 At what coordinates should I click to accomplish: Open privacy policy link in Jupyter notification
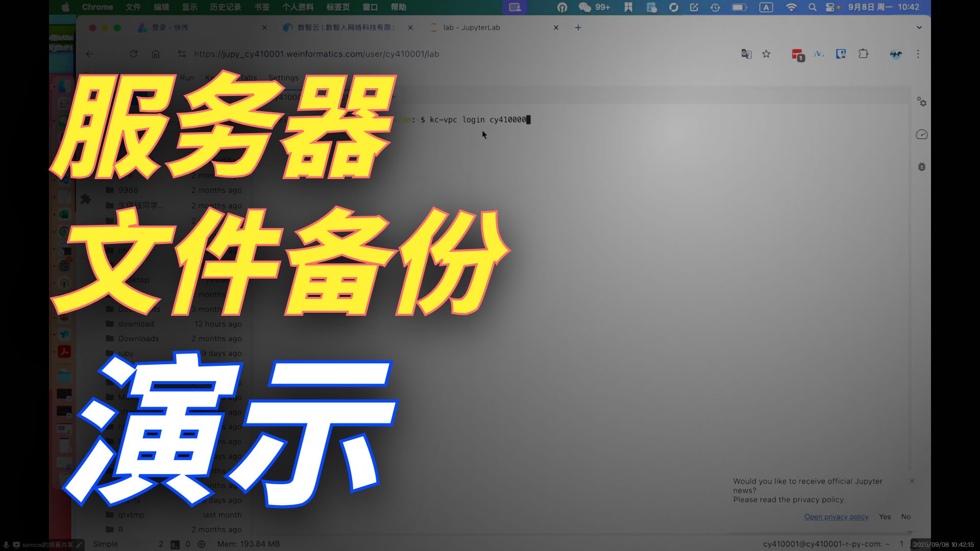[836, 517]
